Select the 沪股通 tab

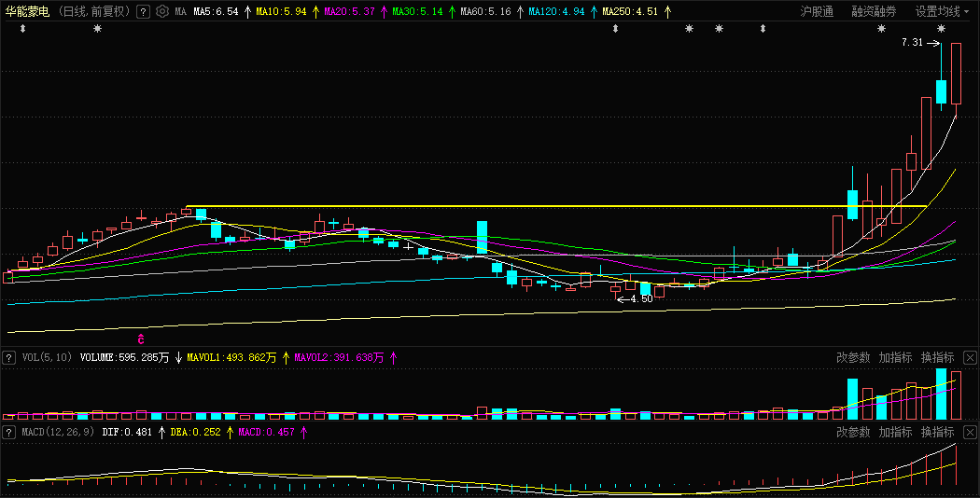click(817, 11)
